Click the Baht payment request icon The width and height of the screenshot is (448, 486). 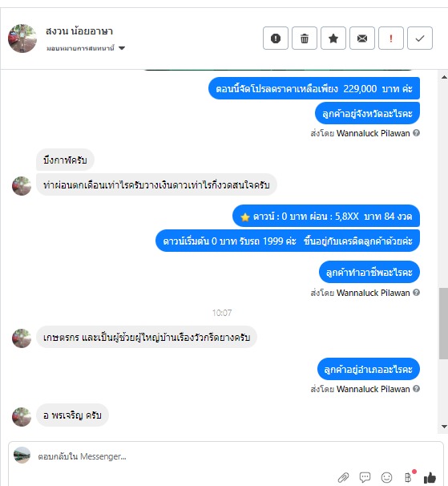pyautogui.click(x=409, y=477)
